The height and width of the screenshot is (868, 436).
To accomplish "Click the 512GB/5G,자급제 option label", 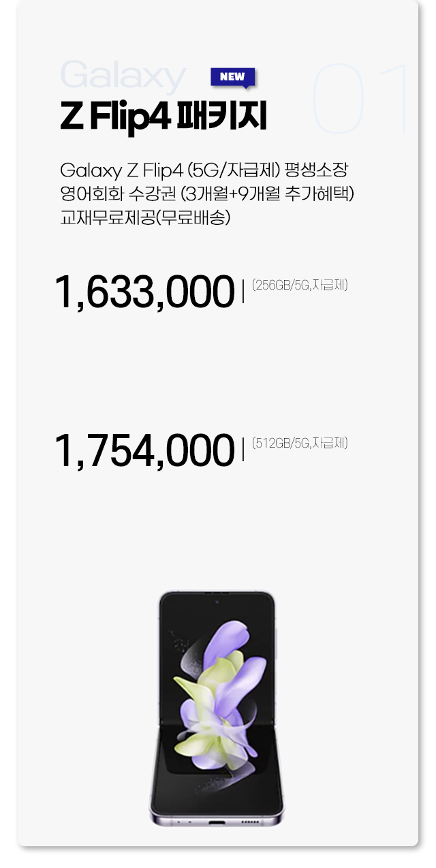I will point(300,444).
